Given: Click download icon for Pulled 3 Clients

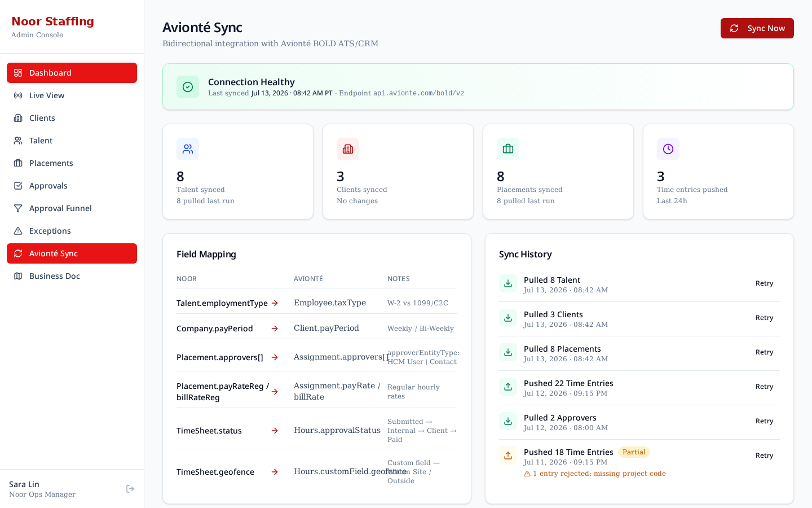Looking at the screenshot, I should [x=508, y=318].
